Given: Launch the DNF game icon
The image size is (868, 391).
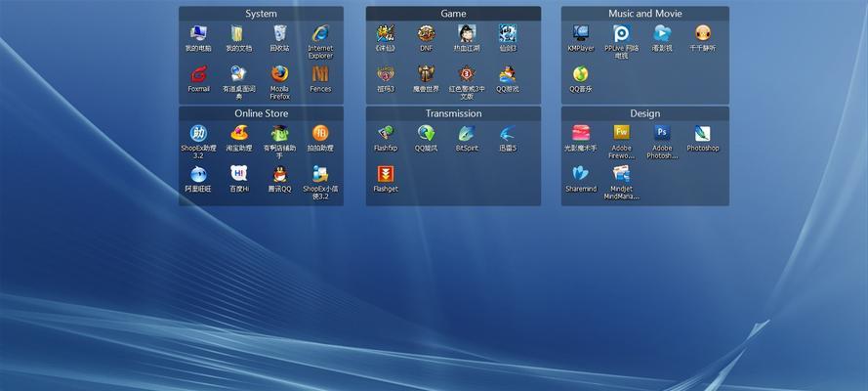Looking at the screenshot, I should point(427,34).
